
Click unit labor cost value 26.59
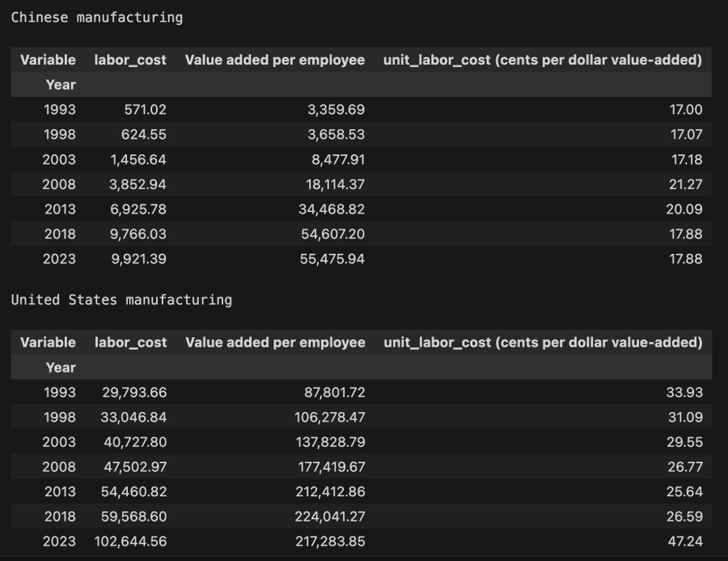tap(685, 517)
